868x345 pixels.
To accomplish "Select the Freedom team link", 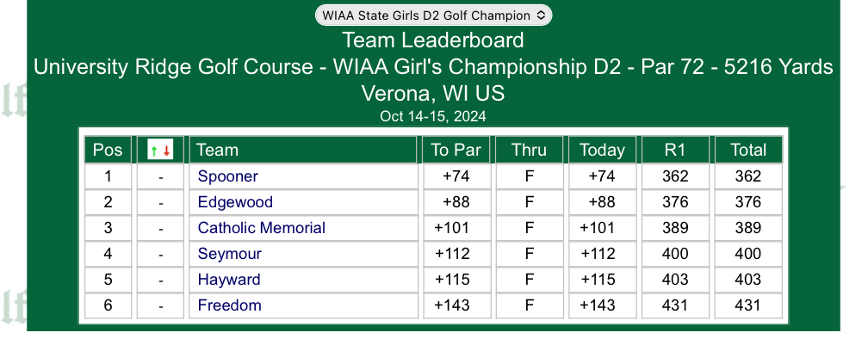I will [230, 305].
